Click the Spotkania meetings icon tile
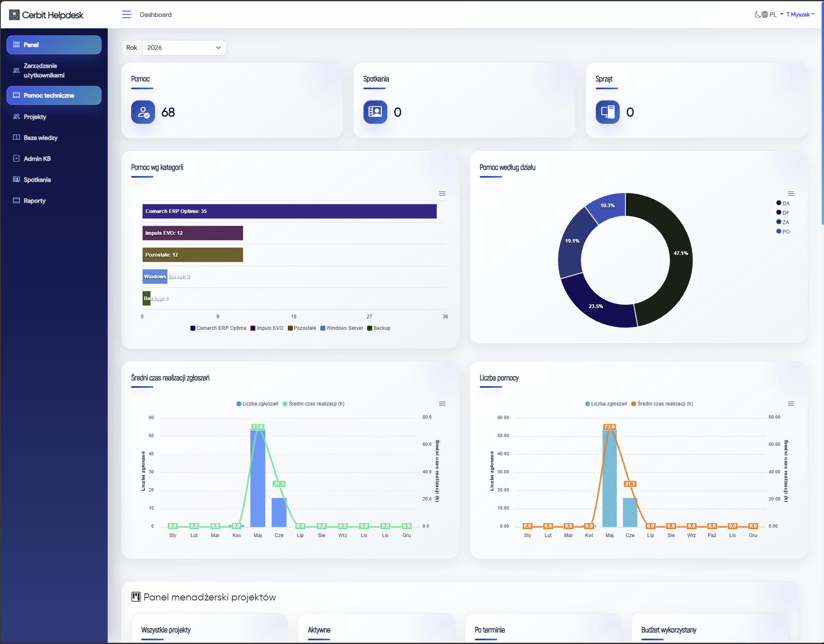Image resolution: width=824 pixels, height=644 pixels. pyautogui.click(x=375, y=112)
